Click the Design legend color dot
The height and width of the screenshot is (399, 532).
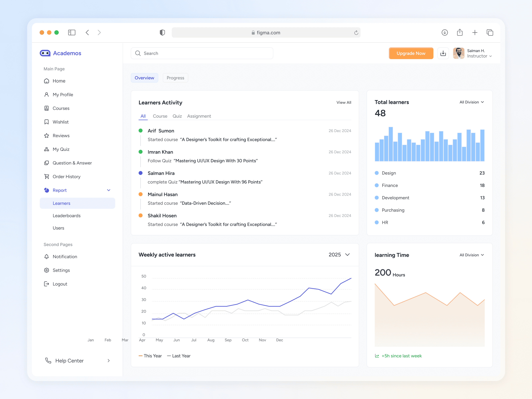click(x=377, y=173)
